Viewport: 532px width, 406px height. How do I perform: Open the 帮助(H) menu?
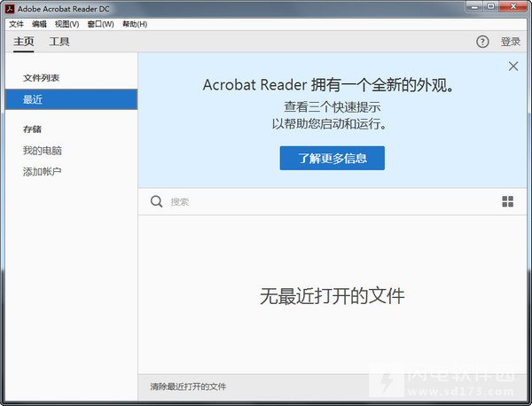point(135,24)
